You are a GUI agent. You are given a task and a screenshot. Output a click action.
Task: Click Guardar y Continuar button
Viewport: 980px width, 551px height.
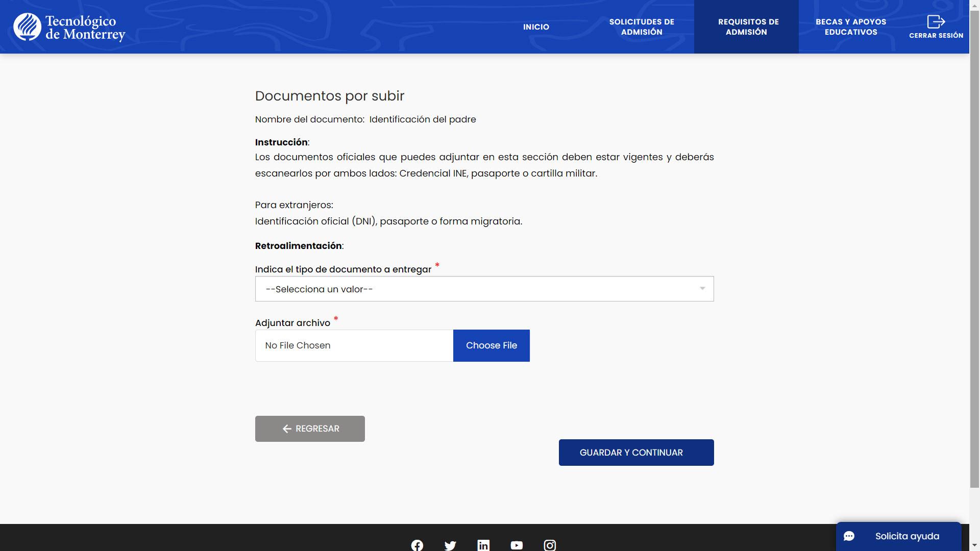[x=636, y=453]
